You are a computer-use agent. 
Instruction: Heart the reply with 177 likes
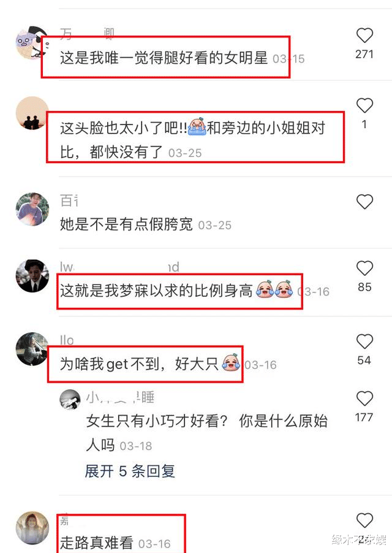(x=364, y=399)
